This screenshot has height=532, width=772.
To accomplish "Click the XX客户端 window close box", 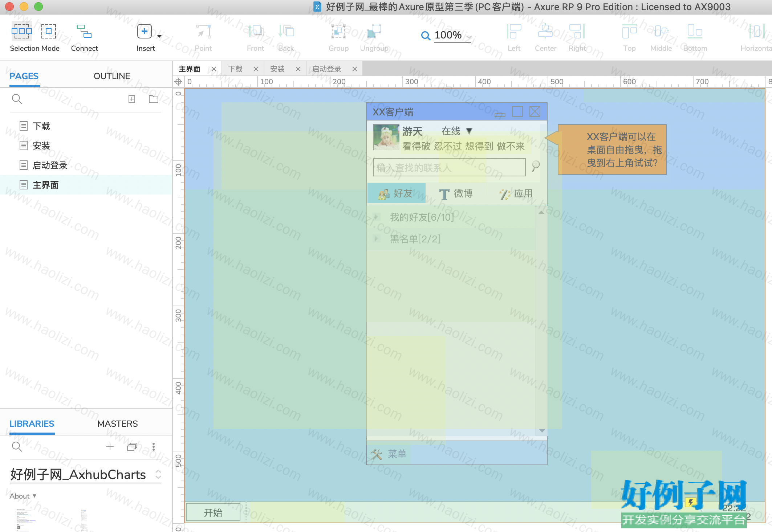I will click(x=535, y=111).
